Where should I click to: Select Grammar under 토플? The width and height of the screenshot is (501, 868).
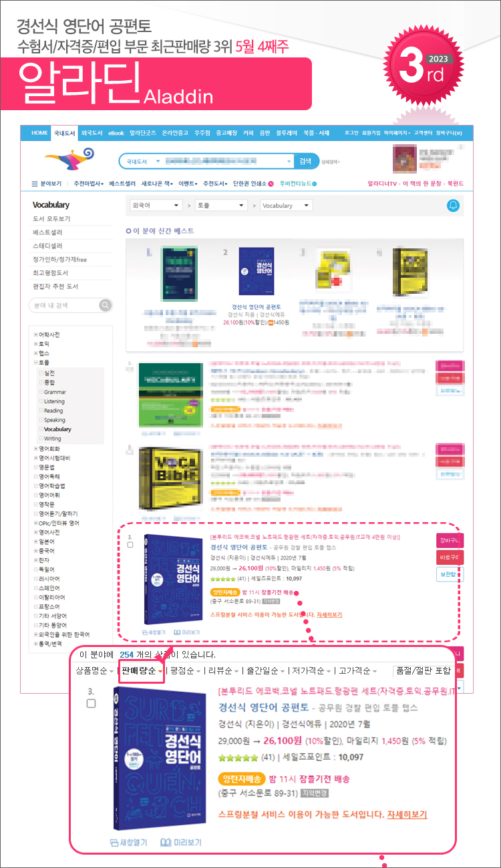pyautogui.click(x=55, y=392)
